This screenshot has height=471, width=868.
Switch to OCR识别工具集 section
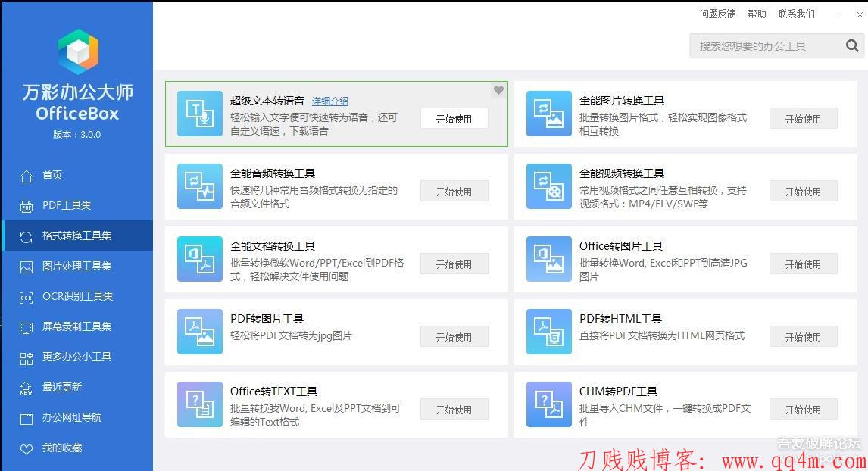(77, 296)
